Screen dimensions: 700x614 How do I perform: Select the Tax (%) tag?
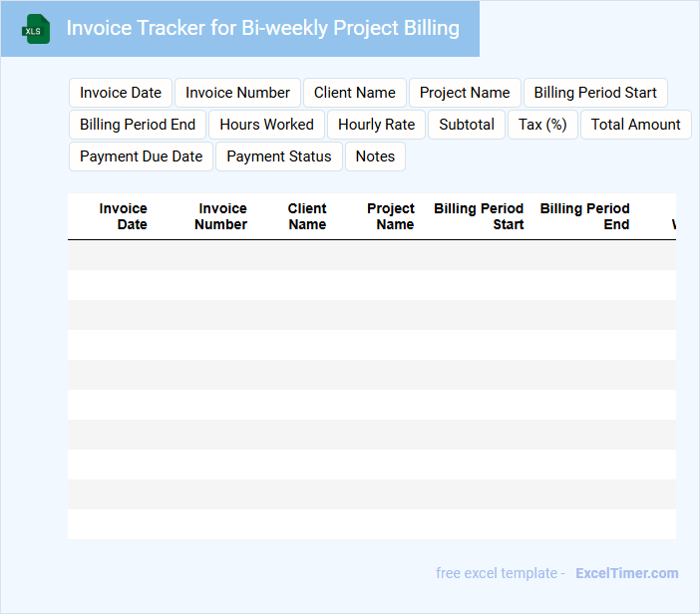point(542,125)
